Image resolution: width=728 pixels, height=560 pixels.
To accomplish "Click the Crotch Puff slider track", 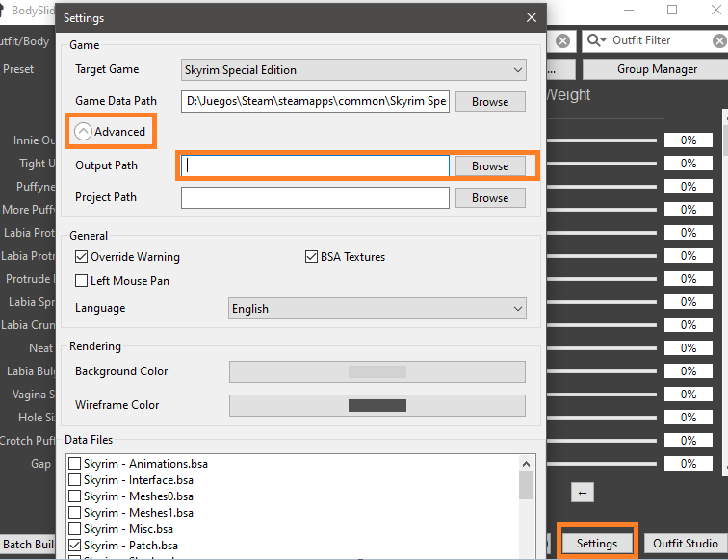I will pos(602,441).
